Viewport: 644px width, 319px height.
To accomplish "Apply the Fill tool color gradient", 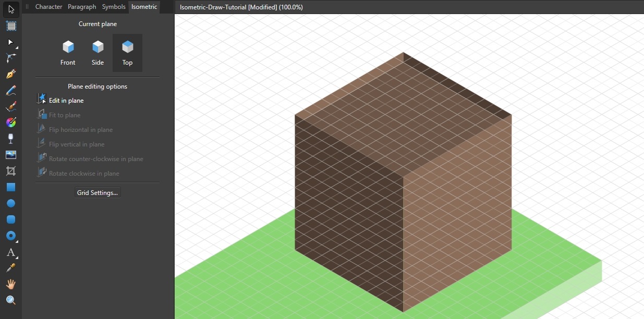I will pyautogui.click(x=10, y=122).
